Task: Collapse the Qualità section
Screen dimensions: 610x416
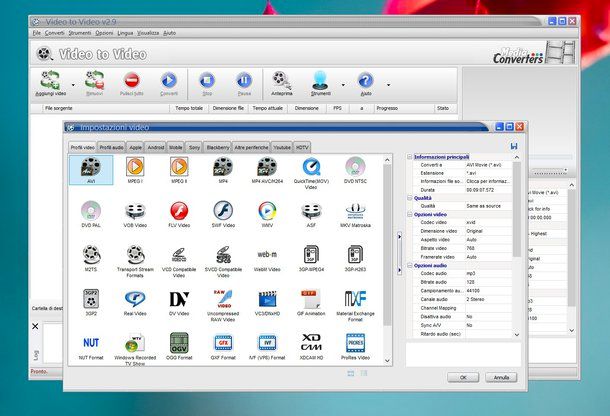Action: [410, 198]
